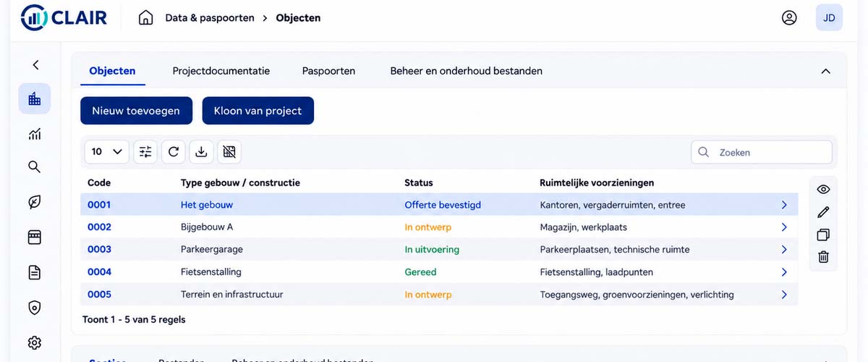Switch to the Projectdocumentatie tab

coord(221,71)
